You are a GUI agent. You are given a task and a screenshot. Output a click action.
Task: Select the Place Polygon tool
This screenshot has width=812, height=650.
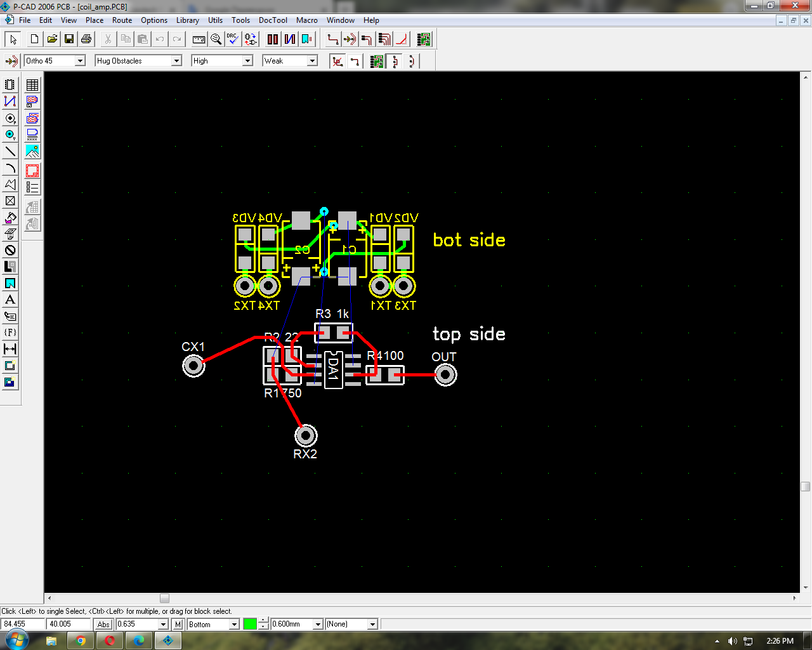(x=10, y=184)
